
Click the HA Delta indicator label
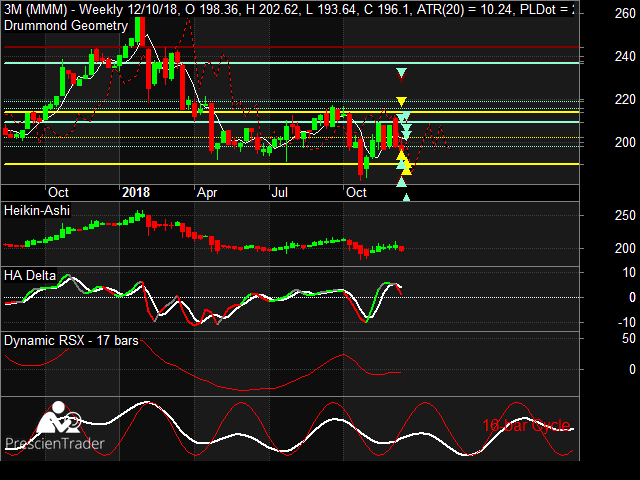click(x=30, y=276)
